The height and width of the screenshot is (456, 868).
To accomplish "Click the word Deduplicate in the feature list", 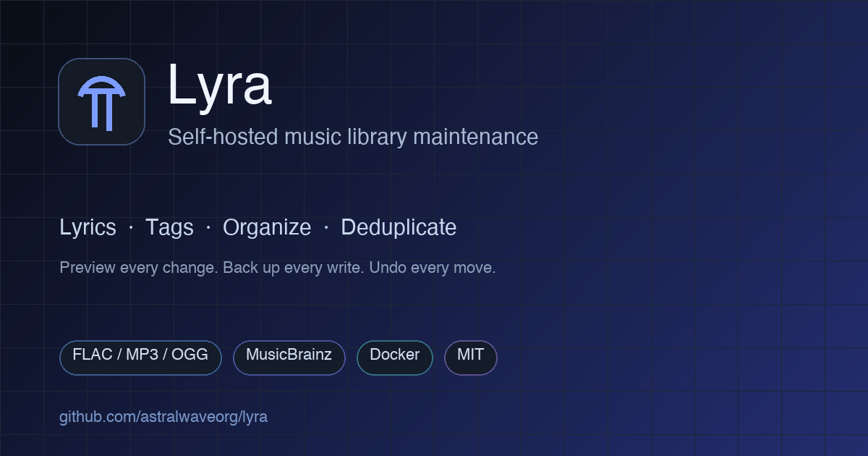I will tap(399, 227).
